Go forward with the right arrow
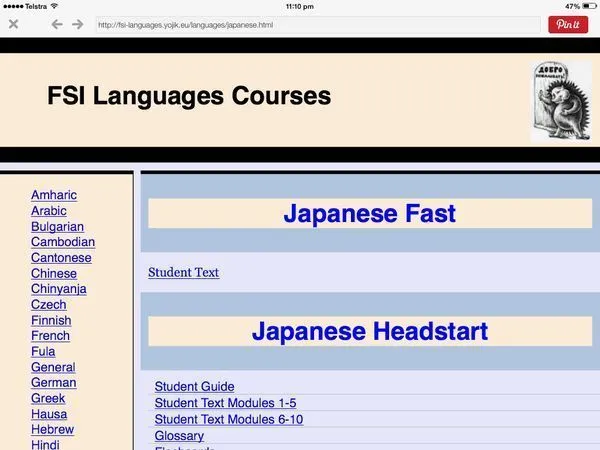 (x=78, y=24)
